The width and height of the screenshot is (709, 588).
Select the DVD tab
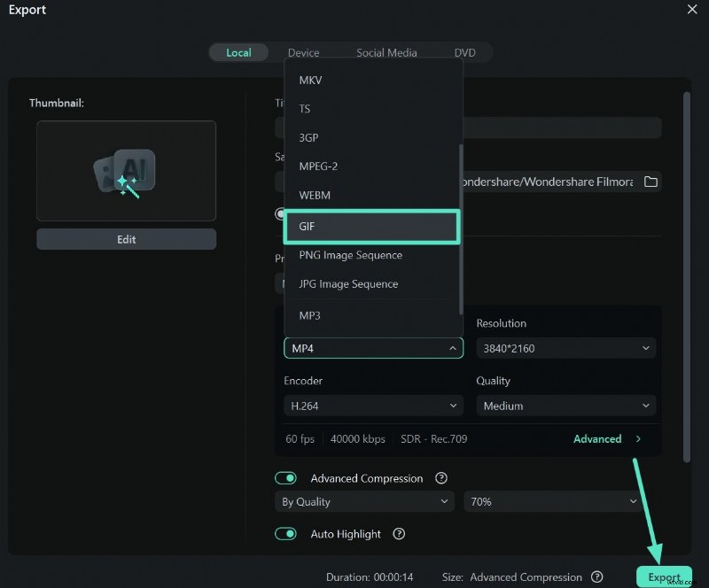click(x=464, y=52)
